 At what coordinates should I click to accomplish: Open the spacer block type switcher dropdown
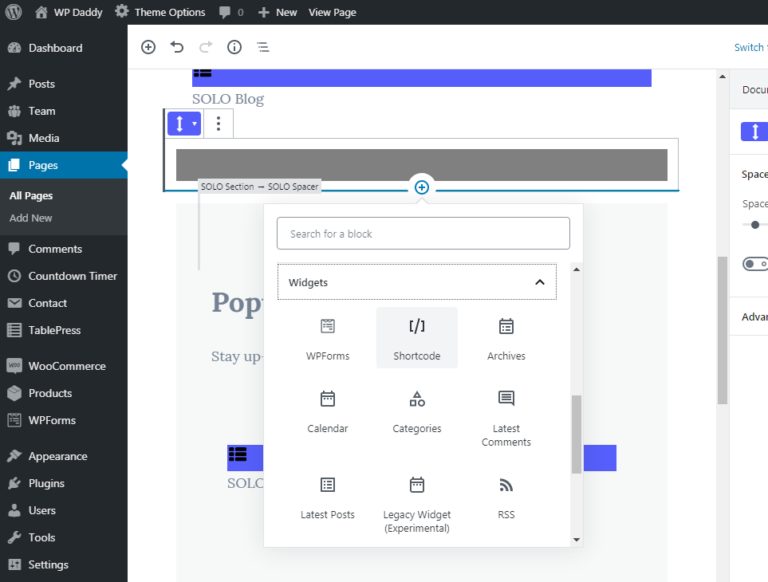coord(184,123)
